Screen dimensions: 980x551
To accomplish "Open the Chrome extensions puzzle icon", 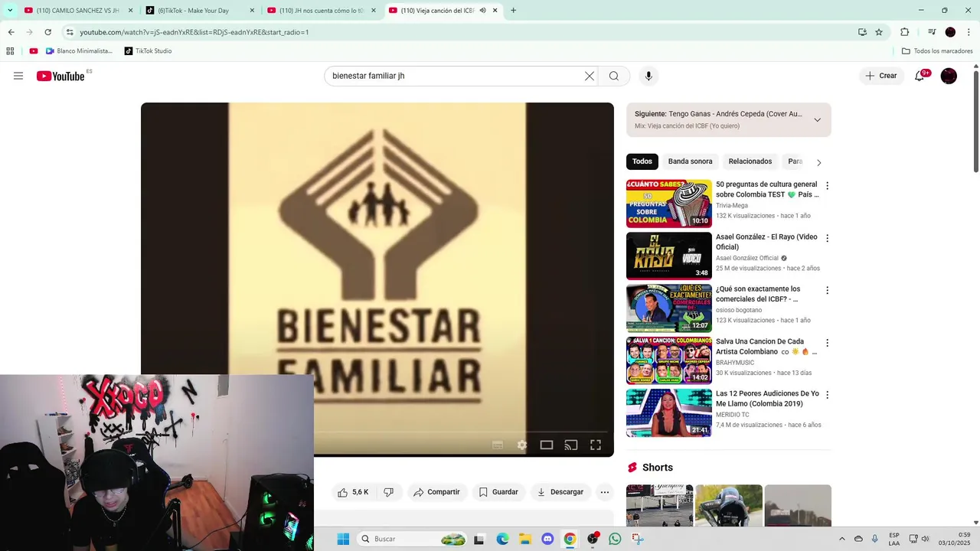I will tap(904, 32).
